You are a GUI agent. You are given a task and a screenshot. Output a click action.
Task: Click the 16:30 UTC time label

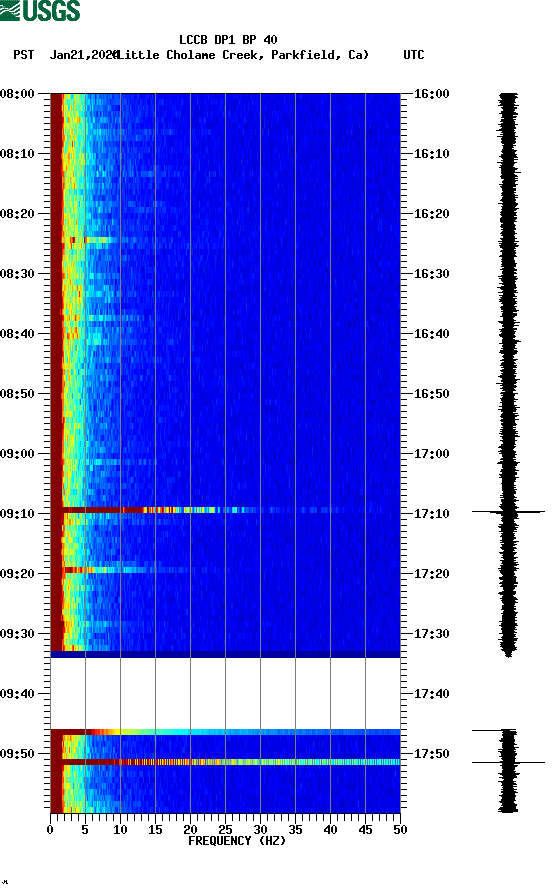[431, 273]
